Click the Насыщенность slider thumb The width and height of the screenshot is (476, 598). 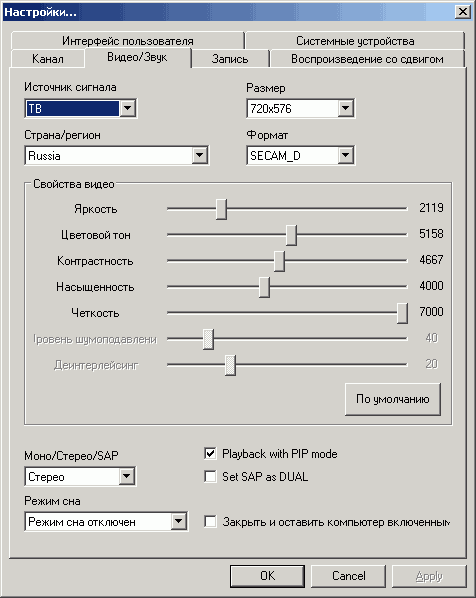264,287
